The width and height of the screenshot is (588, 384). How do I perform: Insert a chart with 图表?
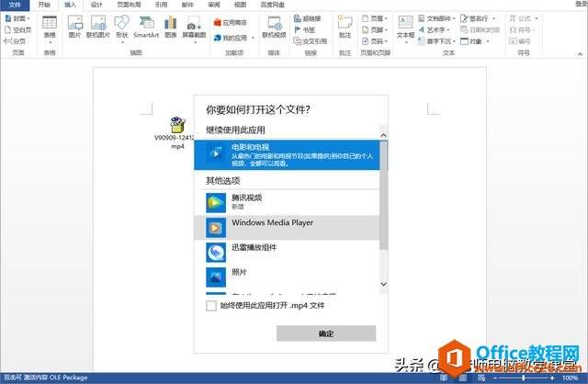171,27
